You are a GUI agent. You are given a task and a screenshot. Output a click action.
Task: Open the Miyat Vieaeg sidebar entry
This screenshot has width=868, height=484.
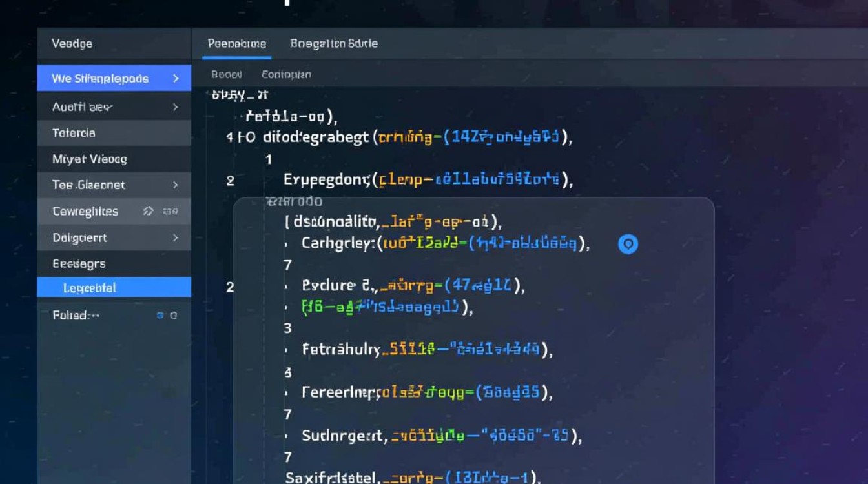pyautogui.click(x=89, y=159)
